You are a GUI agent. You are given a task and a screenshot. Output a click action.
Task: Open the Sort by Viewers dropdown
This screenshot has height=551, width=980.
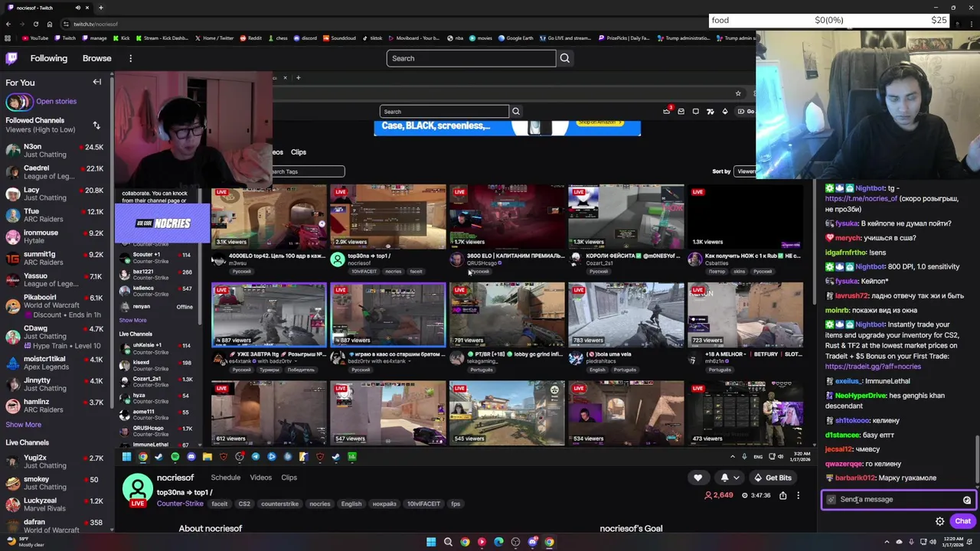click(x=744, y=171)
